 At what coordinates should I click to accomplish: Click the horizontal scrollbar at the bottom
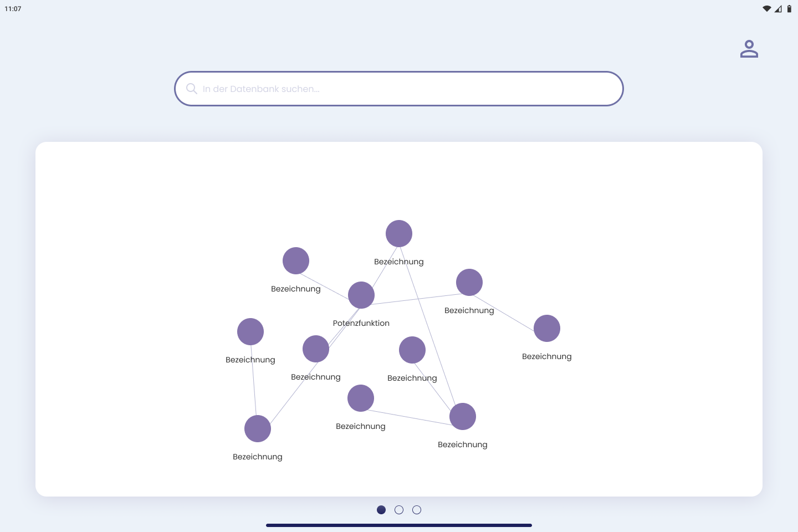click(x=398, y=525)
